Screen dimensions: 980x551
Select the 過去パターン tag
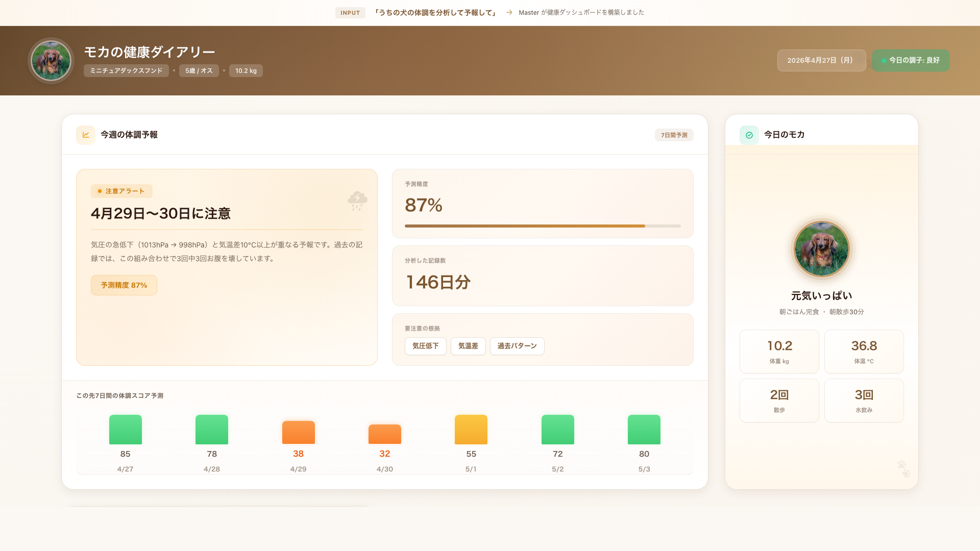(x=517, y=346)
